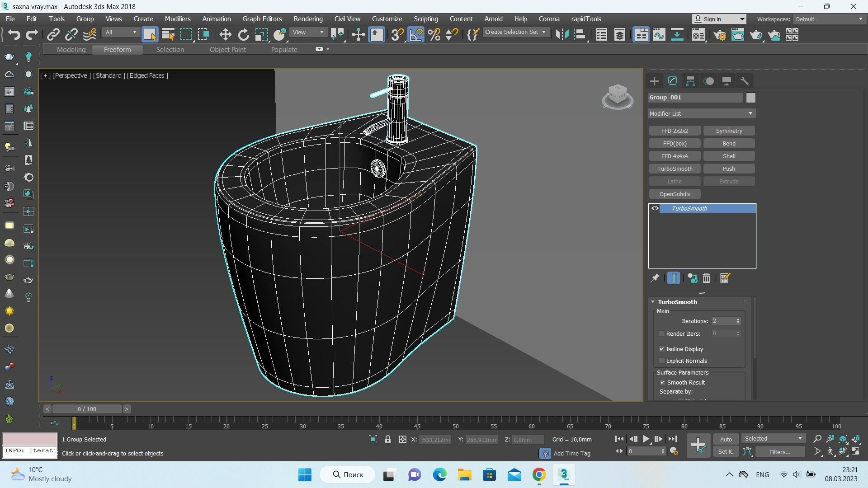Toggle TurboSmooth modifier eye visibility
The image size is (868, 488).
coord(655,208)
